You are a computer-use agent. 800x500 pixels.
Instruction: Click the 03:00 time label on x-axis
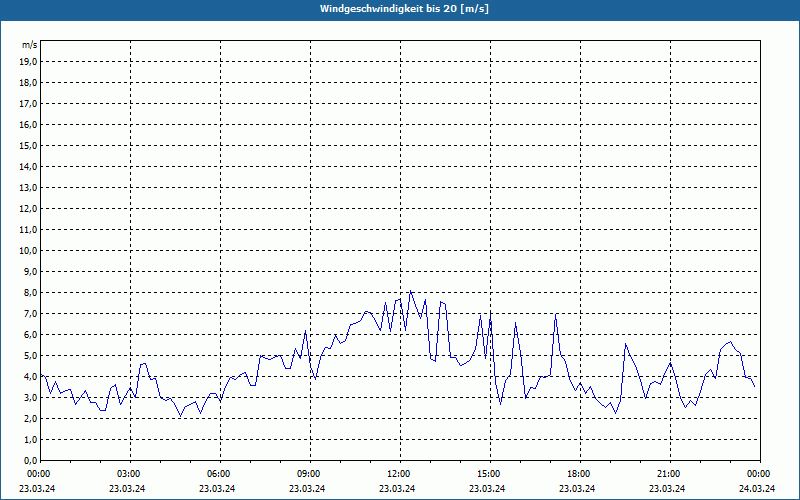pos(131,474)
